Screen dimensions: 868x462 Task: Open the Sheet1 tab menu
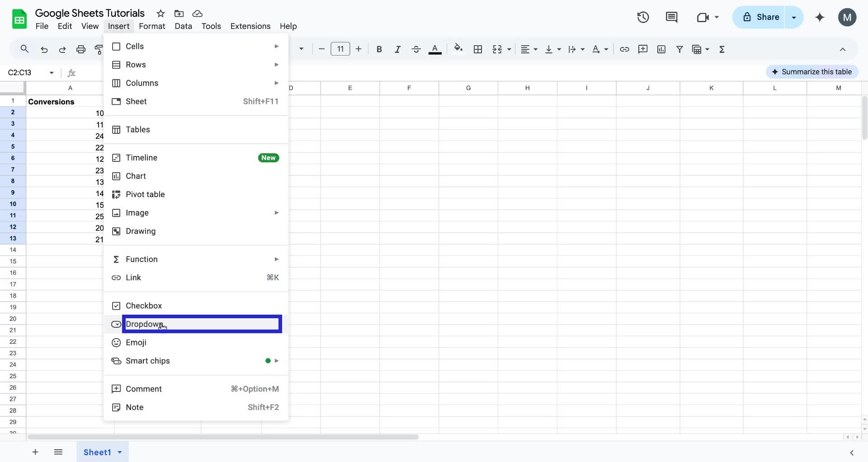coord(119,452)
